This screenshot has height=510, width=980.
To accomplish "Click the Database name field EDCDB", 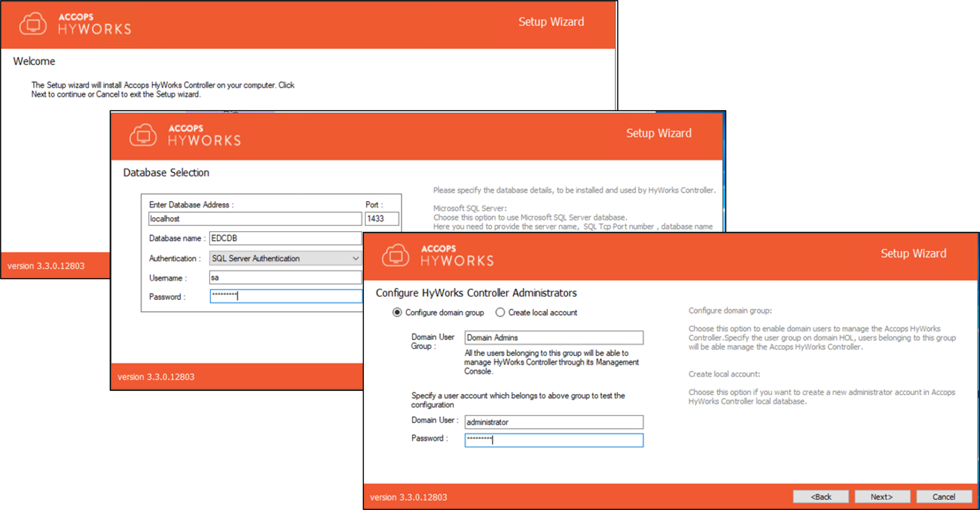I will (285, 238).
